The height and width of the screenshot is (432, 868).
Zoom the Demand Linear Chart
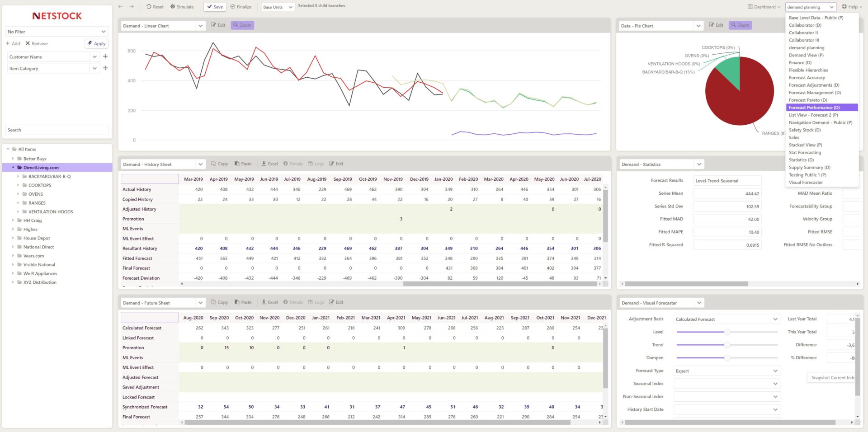(x=242, y=25)
